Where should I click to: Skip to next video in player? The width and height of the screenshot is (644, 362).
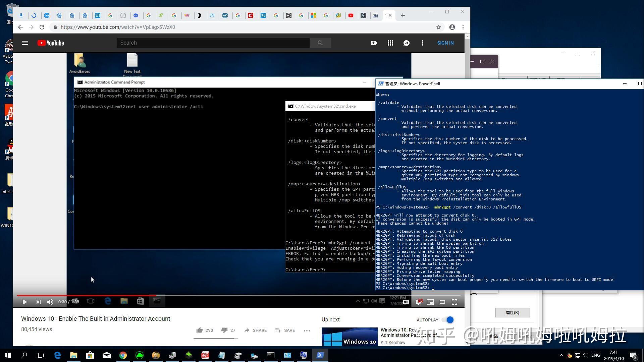coord(38,302)
